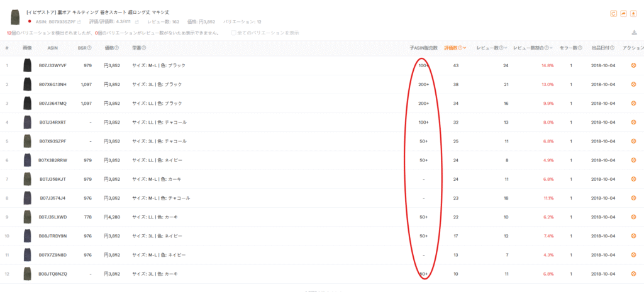Screen dimensions: 644x292
Task: Open ASIN B07X6G13NH link
Action: pyautogui.click(x=53, y=84)
